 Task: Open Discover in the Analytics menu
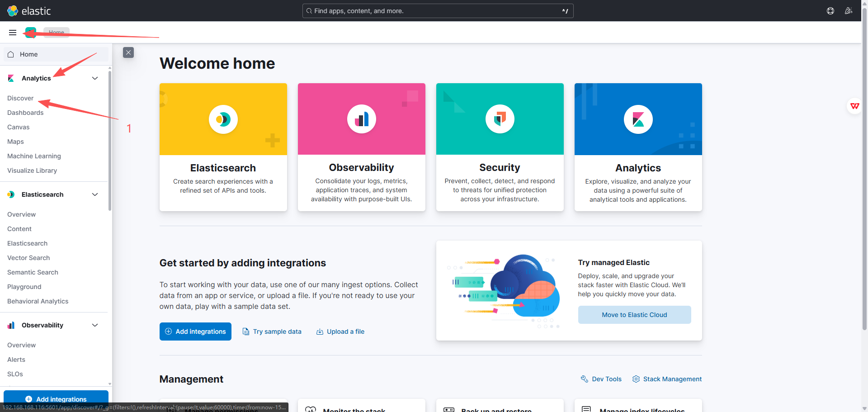(20, 98)
